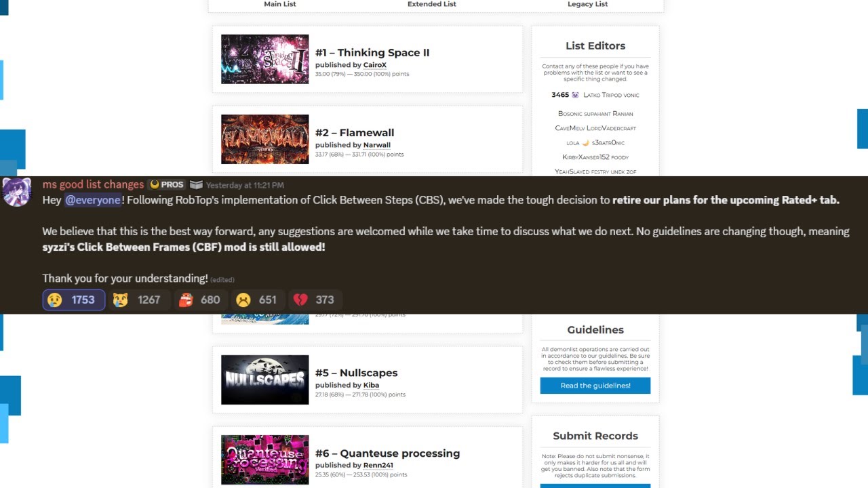Click the purple emoji beside editor 3465
Screen dimensions: 868x488
575,95
